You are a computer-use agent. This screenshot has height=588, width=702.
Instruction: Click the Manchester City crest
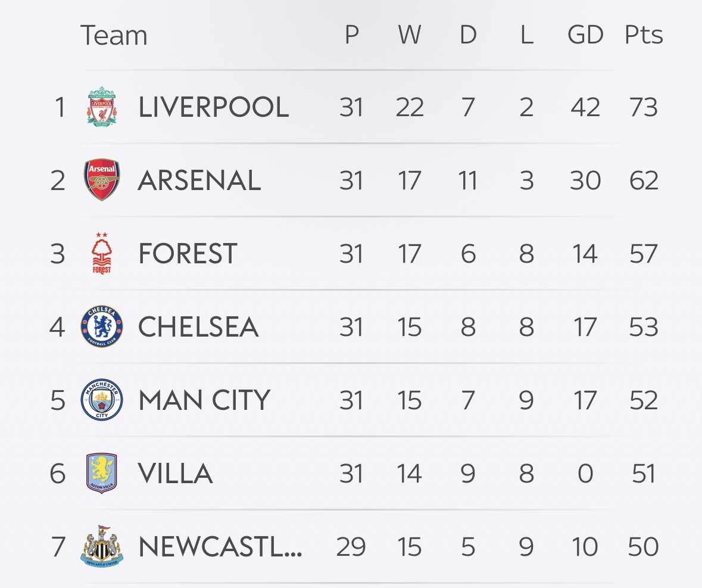point(102,400)
